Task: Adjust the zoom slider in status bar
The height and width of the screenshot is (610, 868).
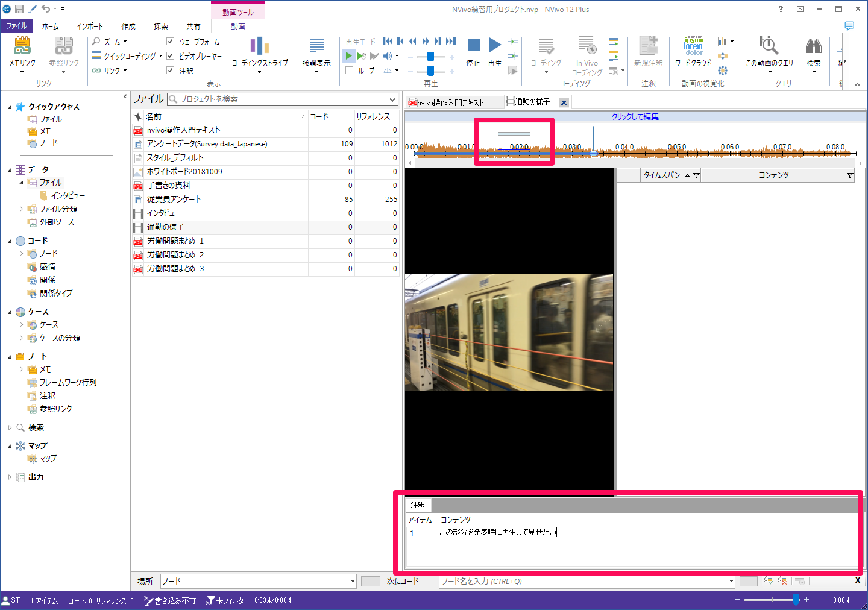Action: pyautogui.click(x=796, y=600)
